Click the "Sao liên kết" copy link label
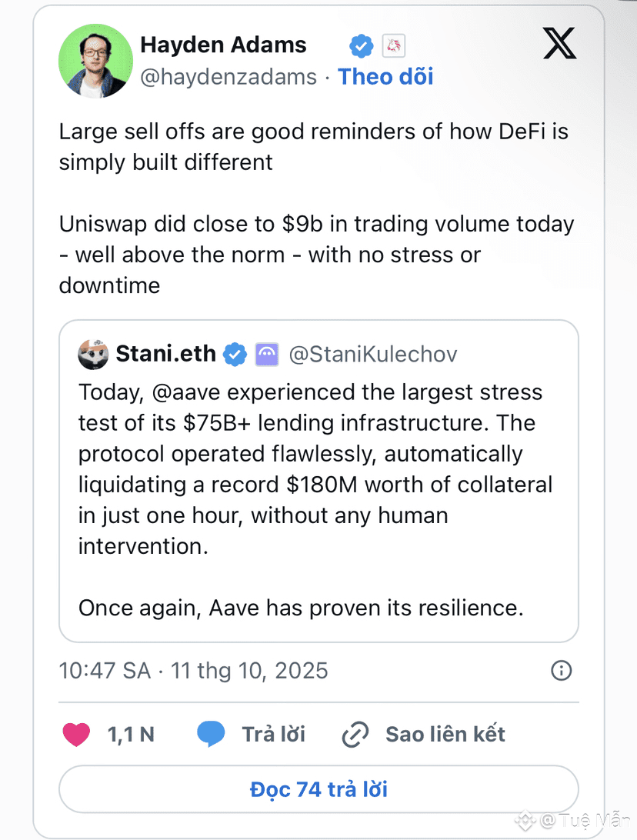Viewport: 637px width, 840px height. (x=445, y=734)
